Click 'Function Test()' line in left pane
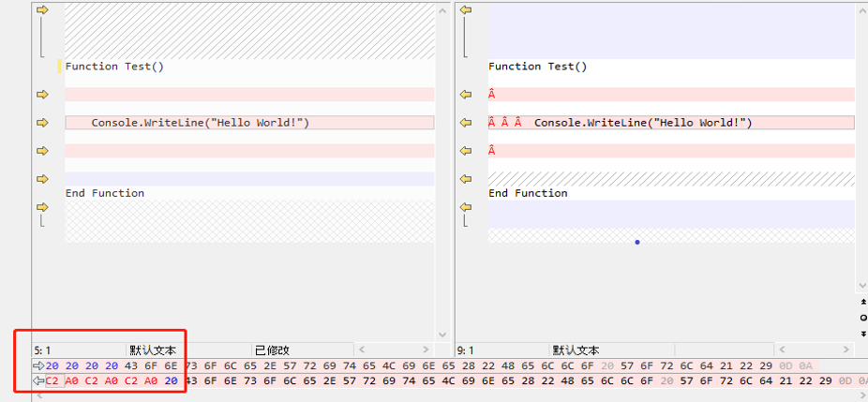Screen dimensions: 868x402 (x=114, y=67)
